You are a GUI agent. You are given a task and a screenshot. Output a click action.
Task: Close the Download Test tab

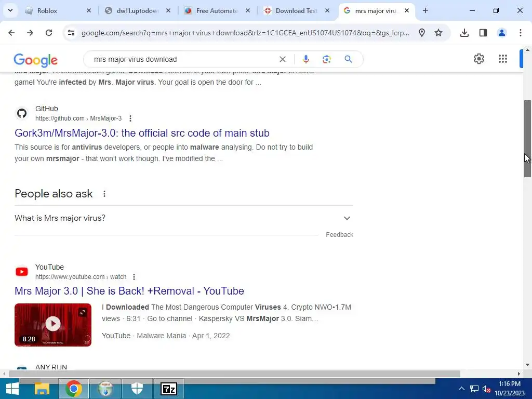pos(327,10)
